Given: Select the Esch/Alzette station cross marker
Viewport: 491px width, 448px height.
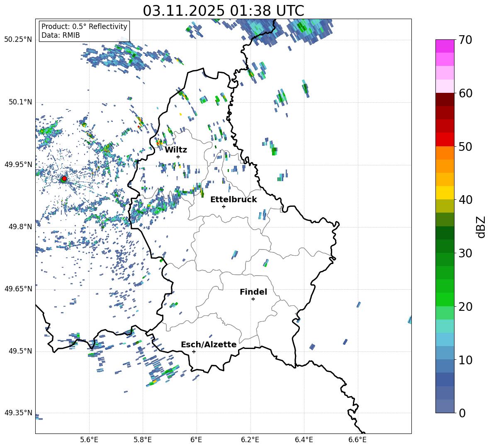Looking at the screenshot, I should [194, 351].
